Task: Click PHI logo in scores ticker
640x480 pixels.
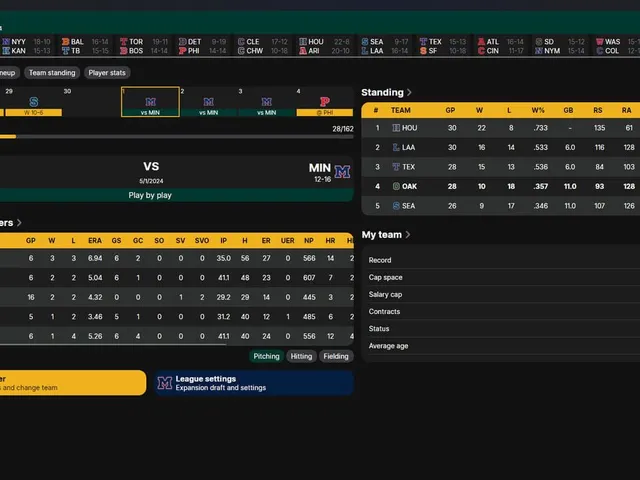Action: 182,51
